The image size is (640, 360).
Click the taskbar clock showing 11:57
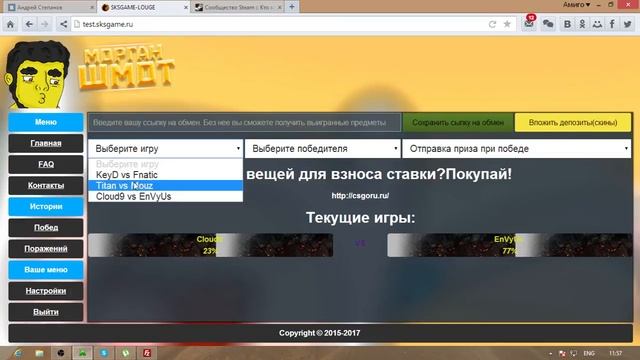tap(615, 353)
